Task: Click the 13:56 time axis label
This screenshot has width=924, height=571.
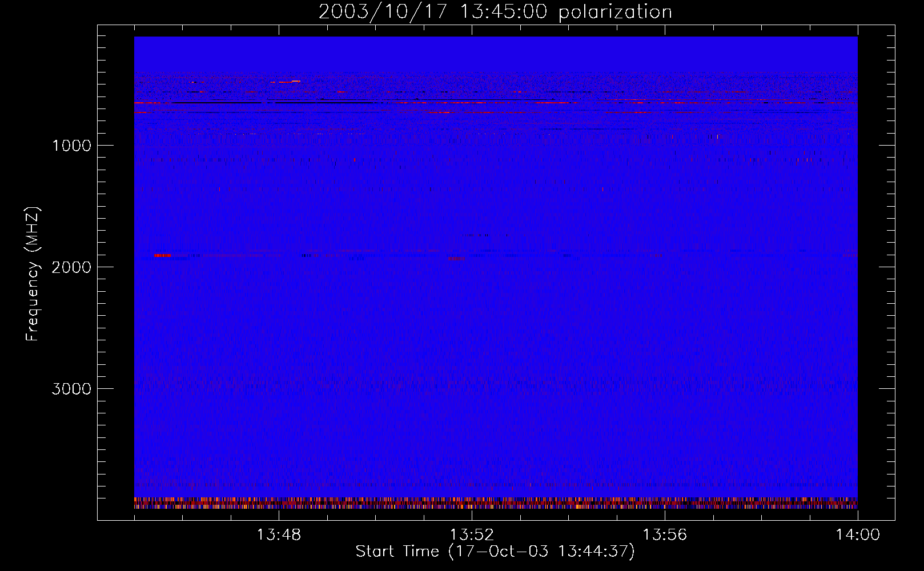Action: point(665,535)
